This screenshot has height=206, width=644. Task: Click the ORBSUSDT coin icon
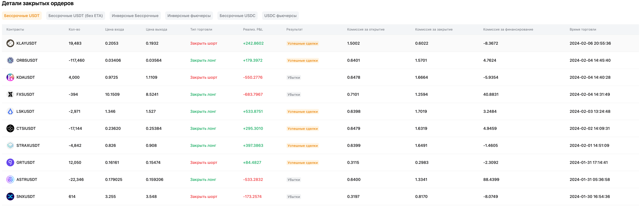tap(10, 60)
